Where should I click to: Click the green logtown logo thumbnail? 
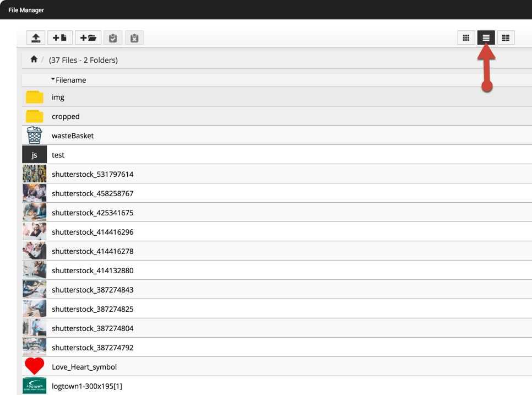pyautogui.click(x=35, y=386)
